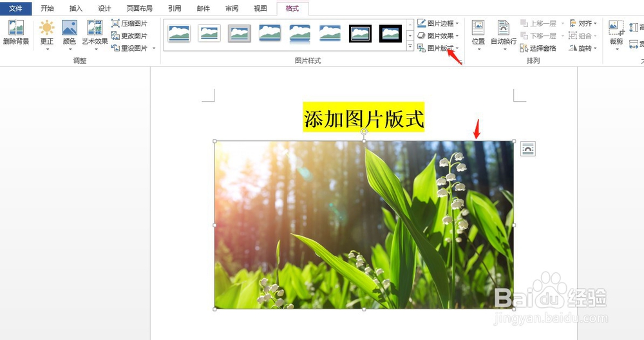Click Reset Picture (重设图片)
Screen dimensions: 644x340
tap(129, 48)
